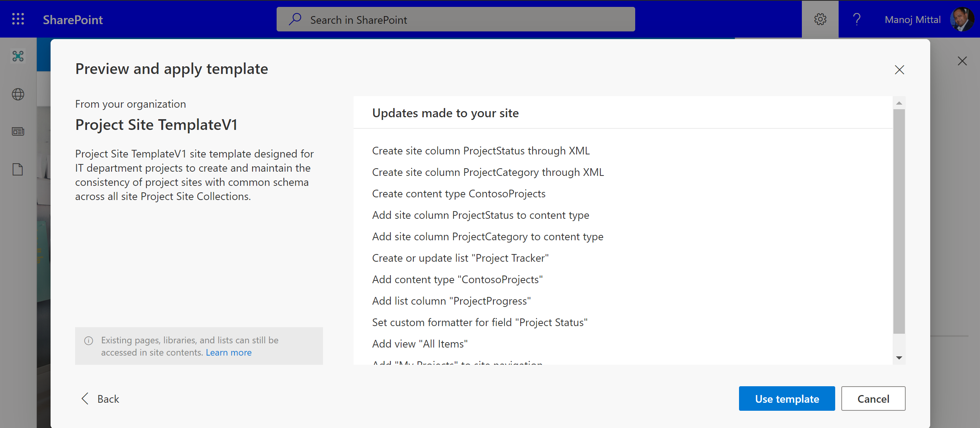
Task: Select 'Add site column ProjectStatus to content type'
Action: [x=481, y=215]
